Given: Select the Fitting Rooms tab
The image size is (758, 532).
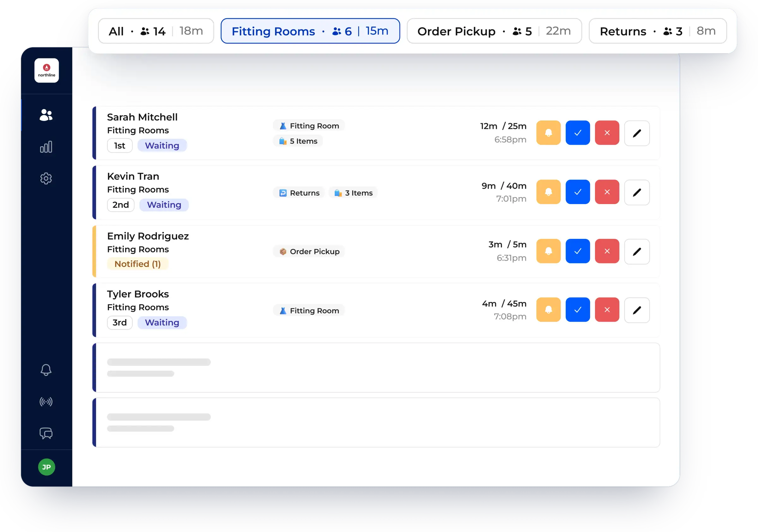Looking at the screenshot, I should 310,31.
